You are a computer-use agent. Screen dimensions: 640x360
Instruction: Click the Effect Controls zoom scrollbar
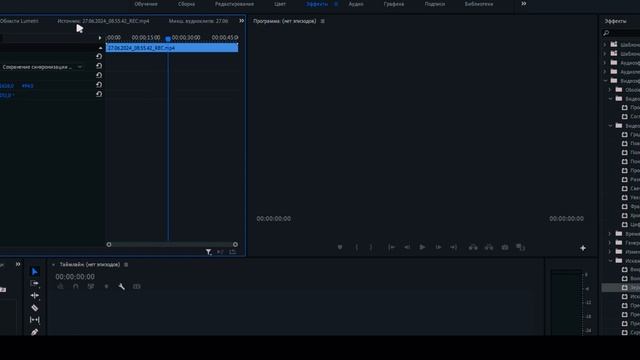[172, 244]
